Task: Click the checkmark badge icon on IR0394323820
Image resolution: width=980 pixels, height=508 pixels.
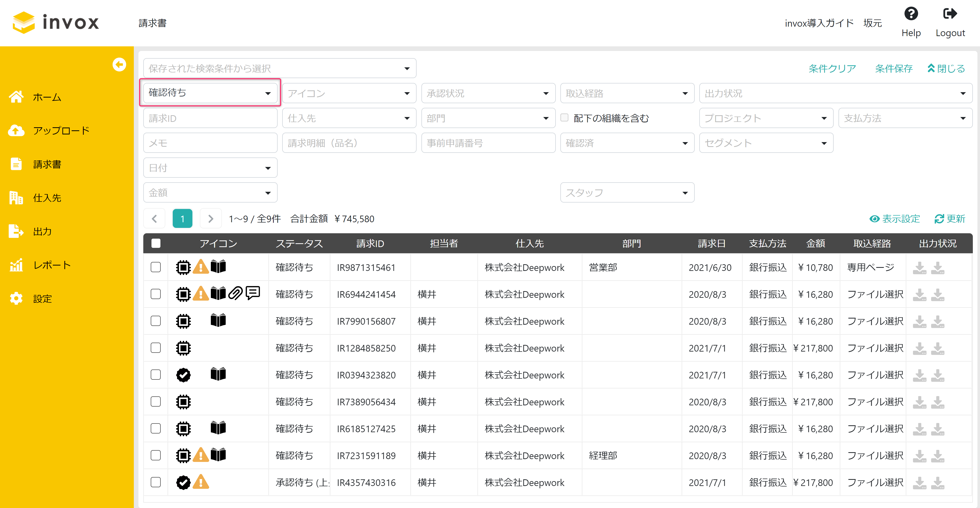Action: coord(183,375)
